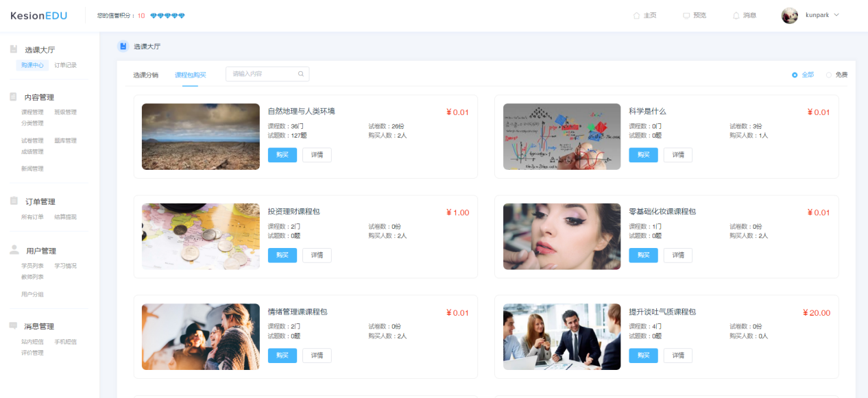Open 详情 for 提升谈吐气质课程包
Viewport: 868px width, 398px height.
(677, 355)
